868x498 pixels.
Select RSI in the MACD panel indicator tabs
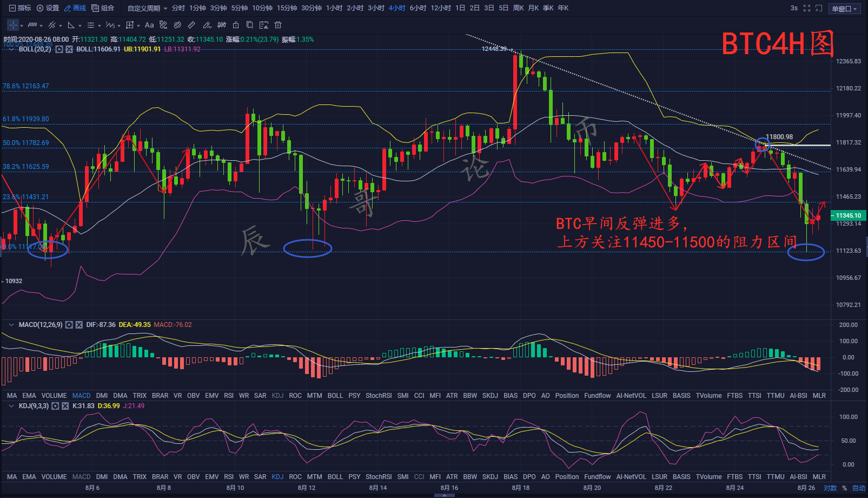pyautogui.click(x=229, y=396)
